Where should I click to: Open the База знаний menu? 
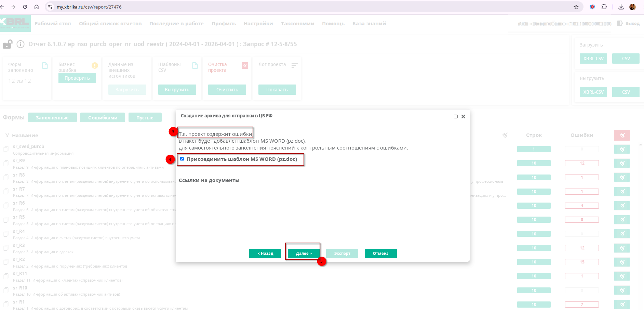click(369, 24)
